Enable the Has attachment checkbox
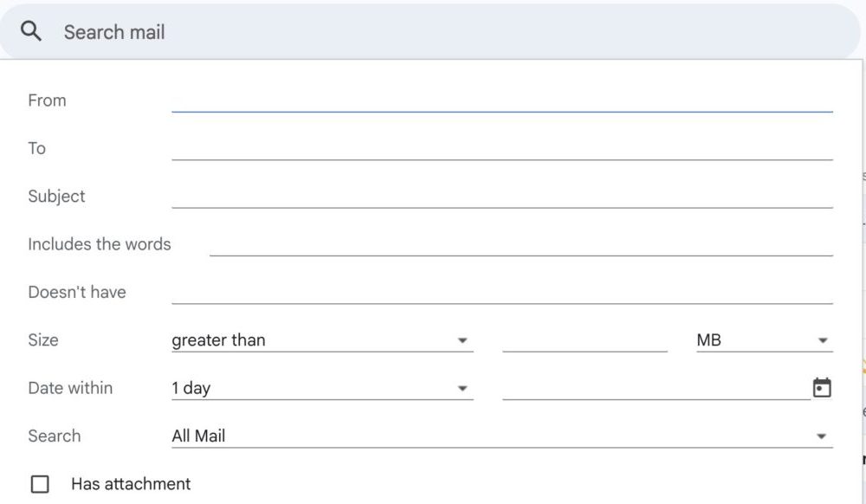 (40, 484)
